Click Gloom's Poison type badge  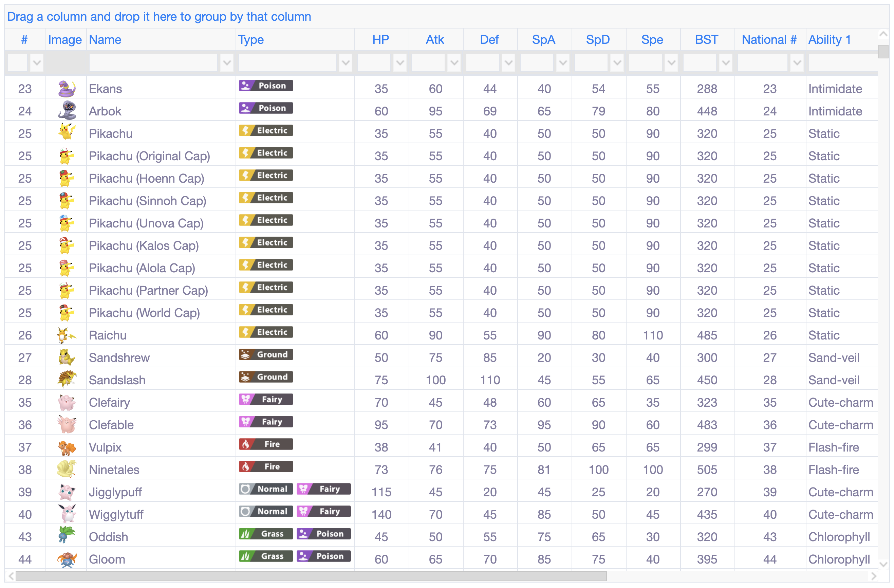(x=324, y=556)
